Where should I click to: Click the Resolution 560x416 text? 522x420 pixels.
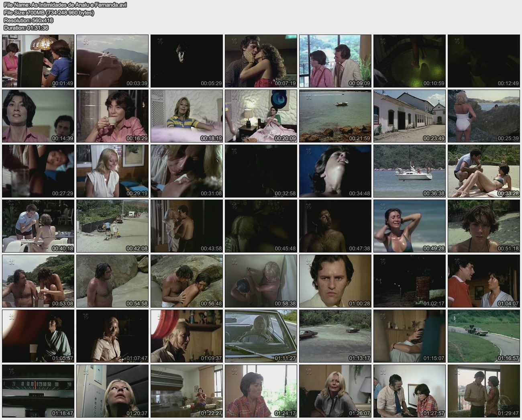pos(28,20)
